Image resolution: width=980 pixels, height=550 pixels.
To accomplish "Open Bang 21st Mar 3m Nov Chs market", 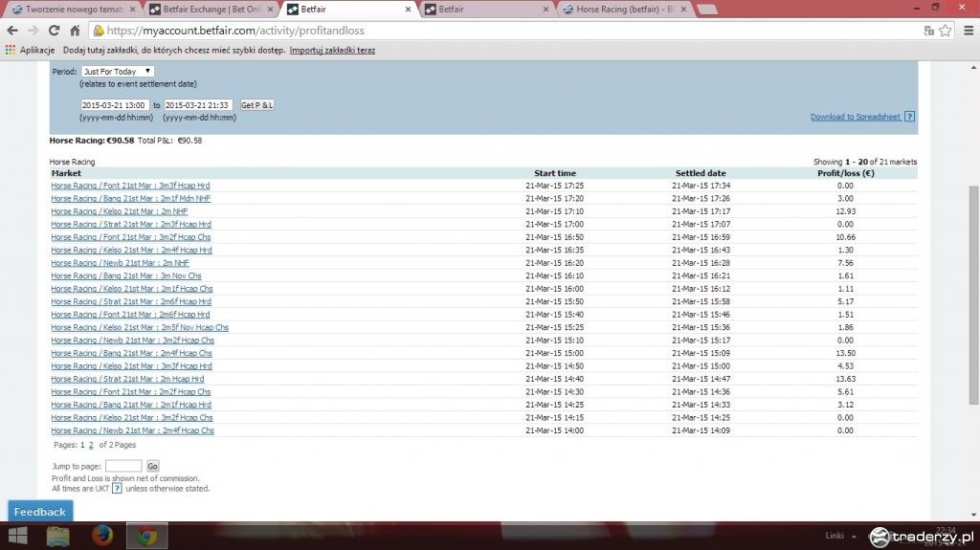I will [x=126, y=275].
